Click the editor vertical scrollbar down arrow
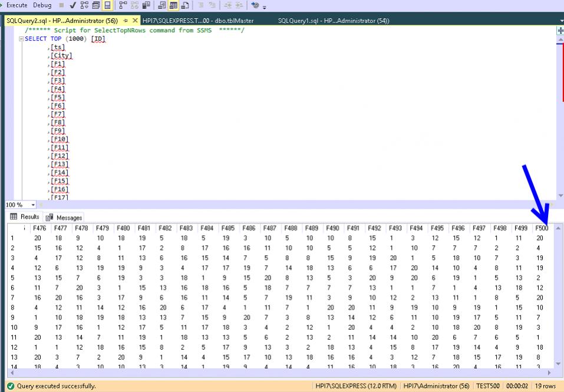The width and height of the screenshot is (564, 392). point(560,196)
